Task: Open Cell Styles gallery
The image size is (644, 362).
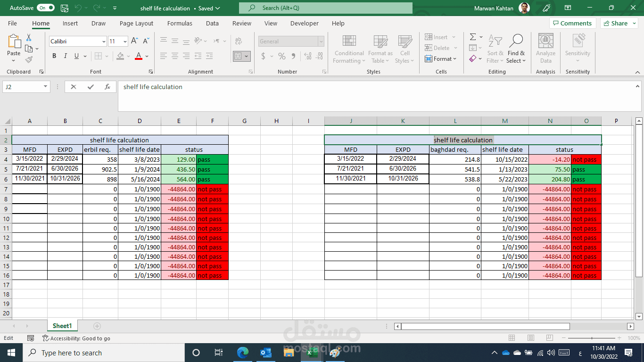Action: pyautogui.click(x=405, y=49)
